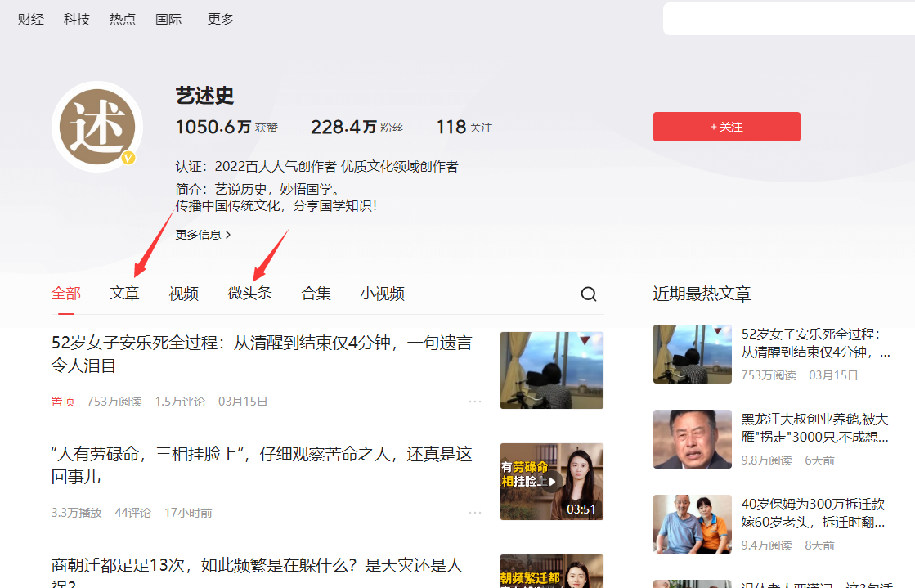Expand 更多信息 profile details
Viewport: 915px width, 588px height.
(203, 235)
